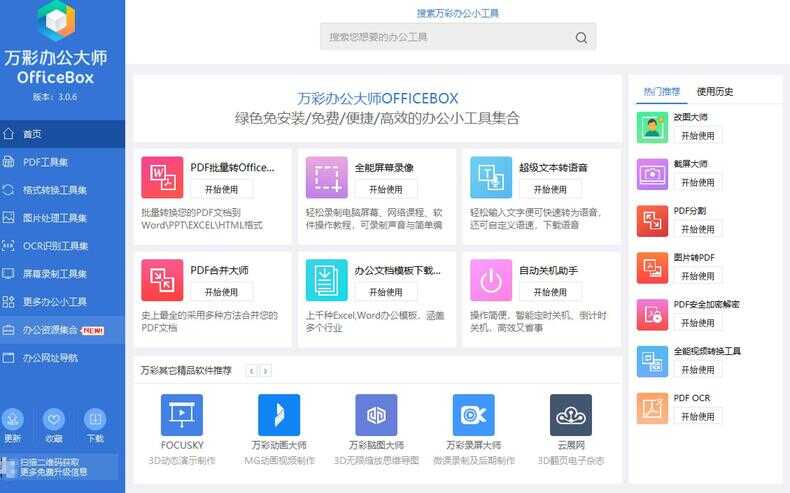The image size is (790, 493).
Task: Click the 版本: 3.0.6 version text
Action: [x=55, y=97]
